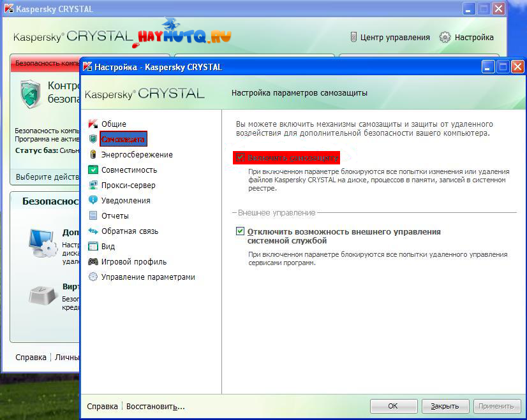Click the Закрыть button

pyautogui.click(x=445, y=406)
